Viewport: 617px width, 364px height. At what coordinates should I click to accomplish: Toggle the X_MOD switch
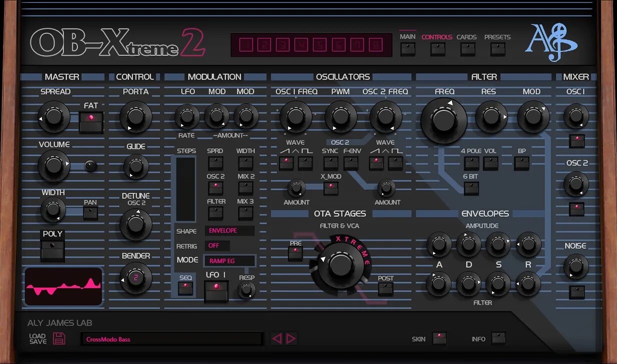[x=330, y=188]
